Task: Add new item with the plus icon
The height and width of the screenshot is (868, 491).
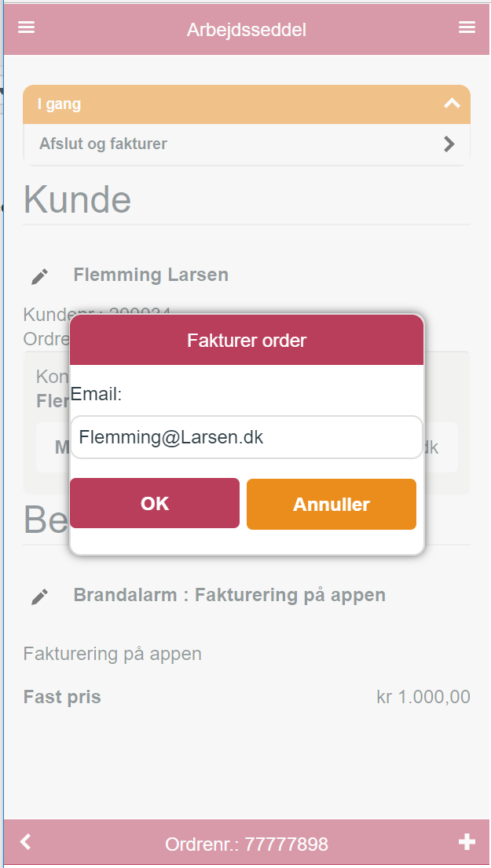Action: click(467, 842)
